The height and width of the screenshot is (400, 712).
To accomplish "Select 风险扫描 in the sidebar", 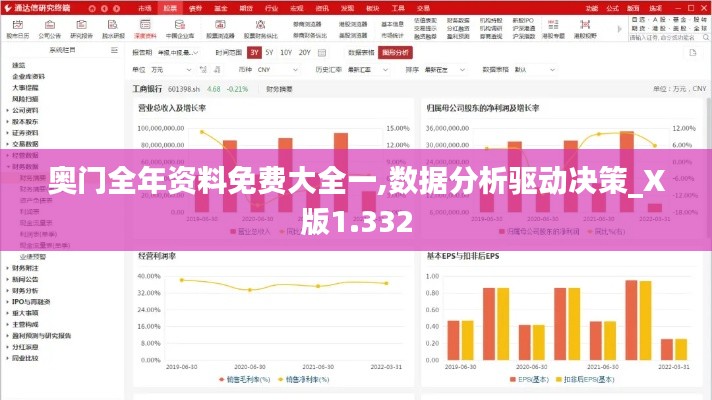I will pyautogui.click(x=25, y=99).
